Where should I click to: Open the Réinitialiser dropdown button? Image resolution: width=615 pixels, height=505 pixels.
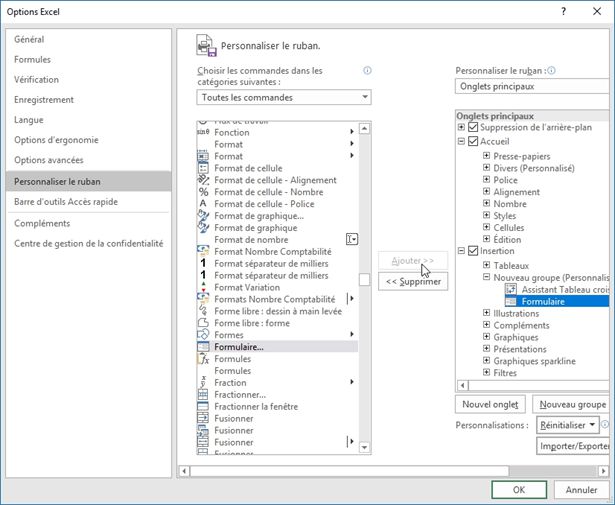click(568, 425)
